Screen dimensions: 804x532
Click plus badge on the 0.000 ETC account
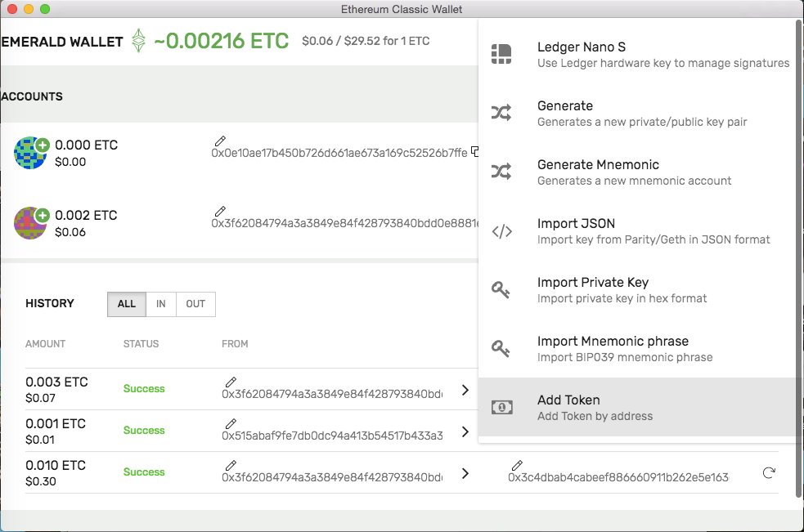[43, 145]
